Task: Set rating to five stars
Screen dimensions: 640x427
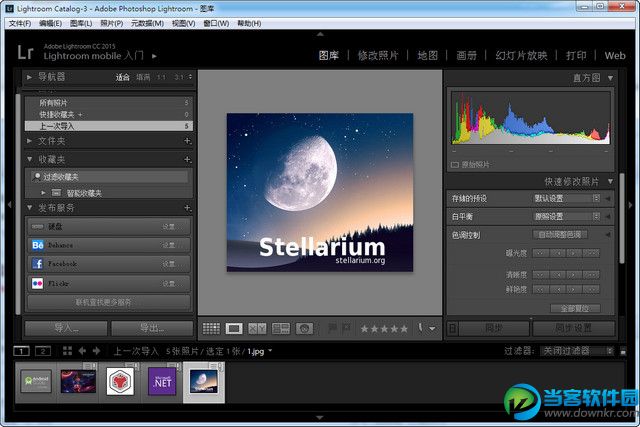Action: point(404,328)
